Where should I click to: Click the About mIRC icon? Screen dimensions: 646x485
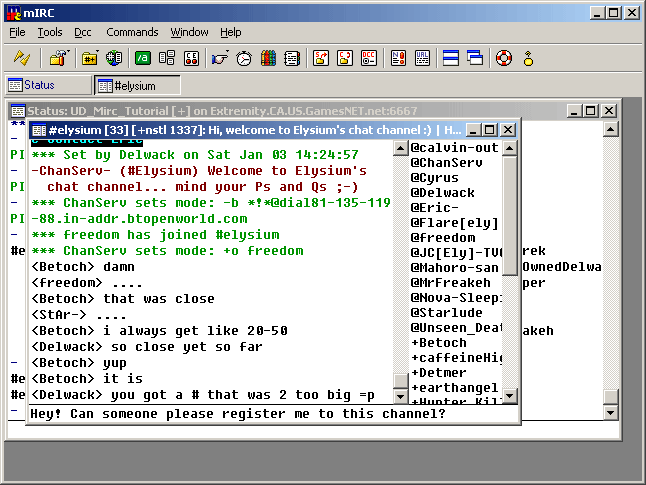coord(528,58)
